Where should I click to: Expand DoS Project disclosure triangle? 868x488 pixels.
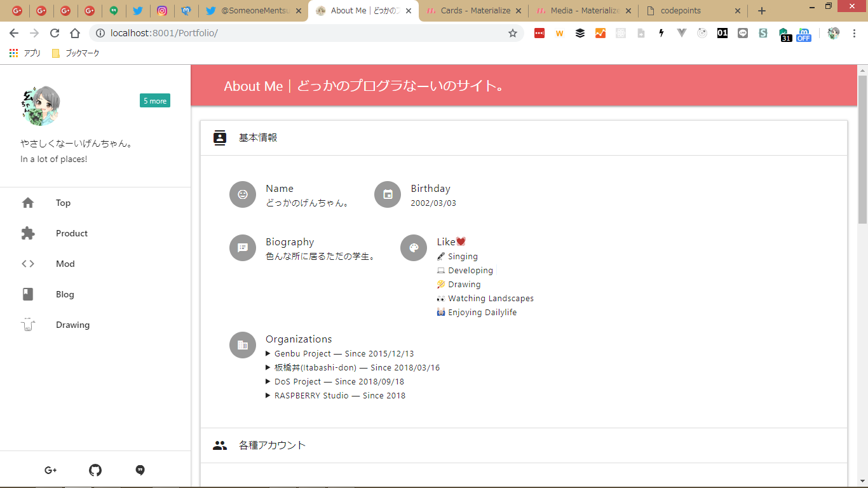click(269, 382)
